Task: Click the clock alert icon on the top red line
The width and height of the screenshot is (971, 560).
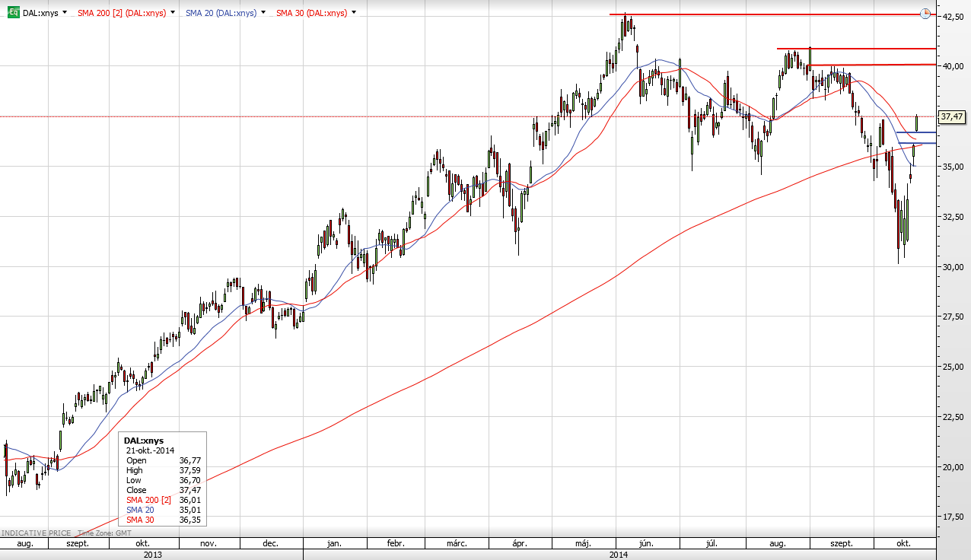Action: coord(925,14)
